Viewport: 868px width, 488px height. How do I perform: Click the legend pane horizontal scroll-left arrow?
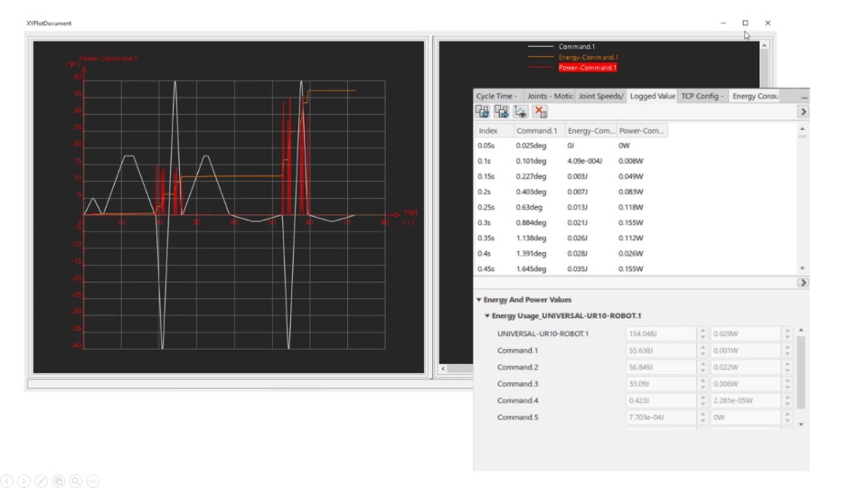443,369
